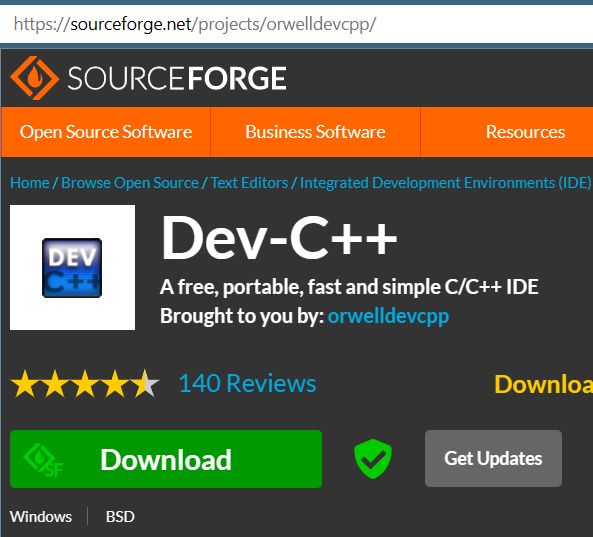This screenshot has width=593, height=537.
Task: Open the Resources menu
Action: pyautogui.click(x=525, y=132)
